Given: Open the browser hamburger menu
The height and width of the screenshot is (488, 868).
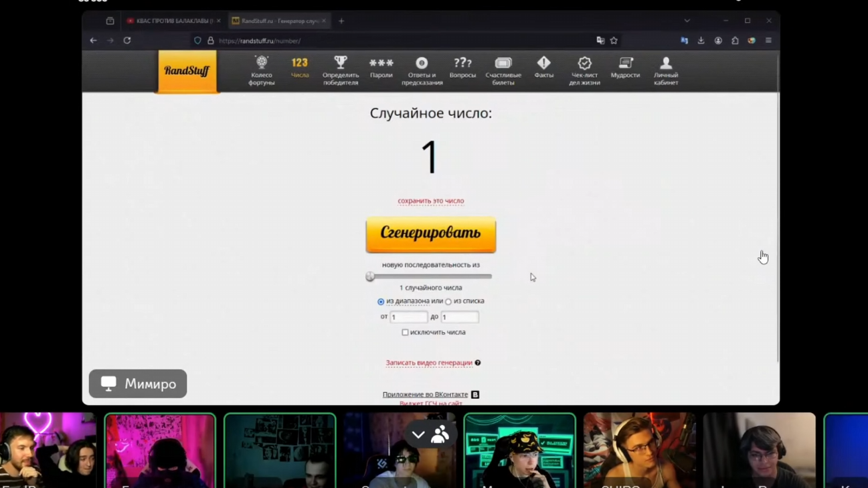Looking at the screenshot, I should [768, 41].
